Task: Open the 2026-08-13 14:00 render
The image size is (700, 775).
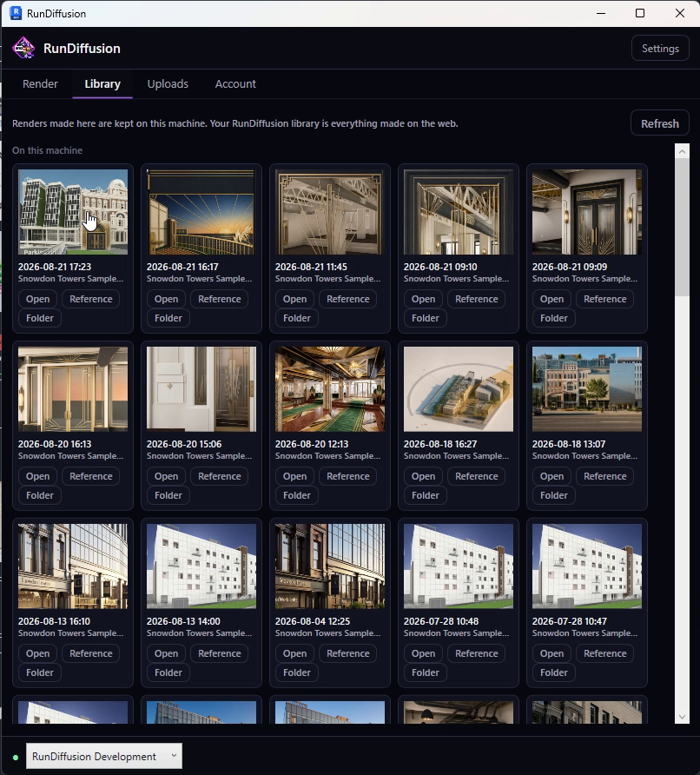Action: tap(166, 653)
